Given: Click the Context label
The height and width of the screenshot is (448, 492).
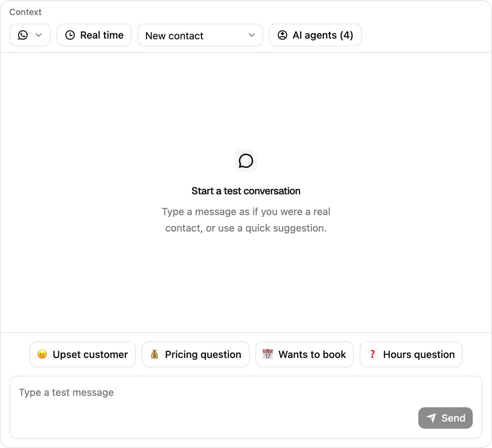Looking at the screenshot, I should pos(25,12).
